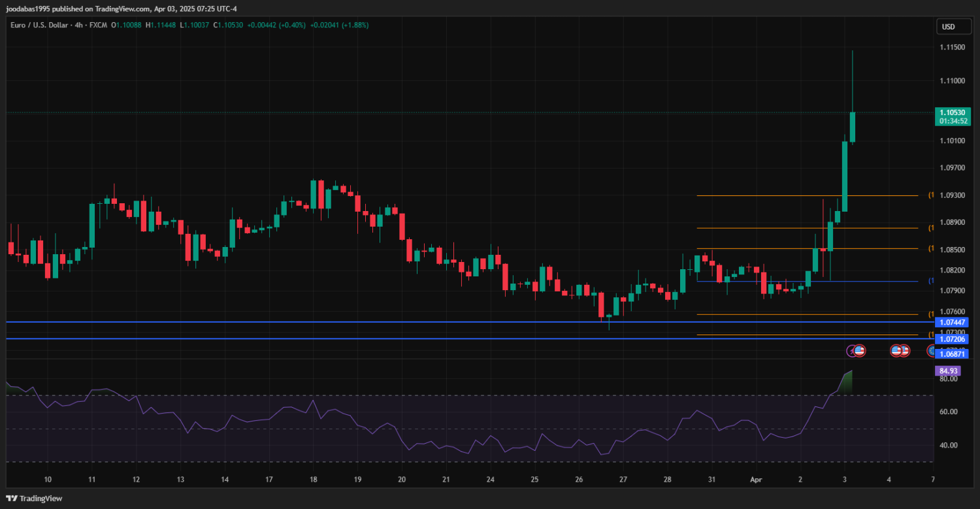Image resolution: width=980 pixels, height=509 pixels.
Task: Select the 1.06871 price label
Action: [x=952, y=353]
